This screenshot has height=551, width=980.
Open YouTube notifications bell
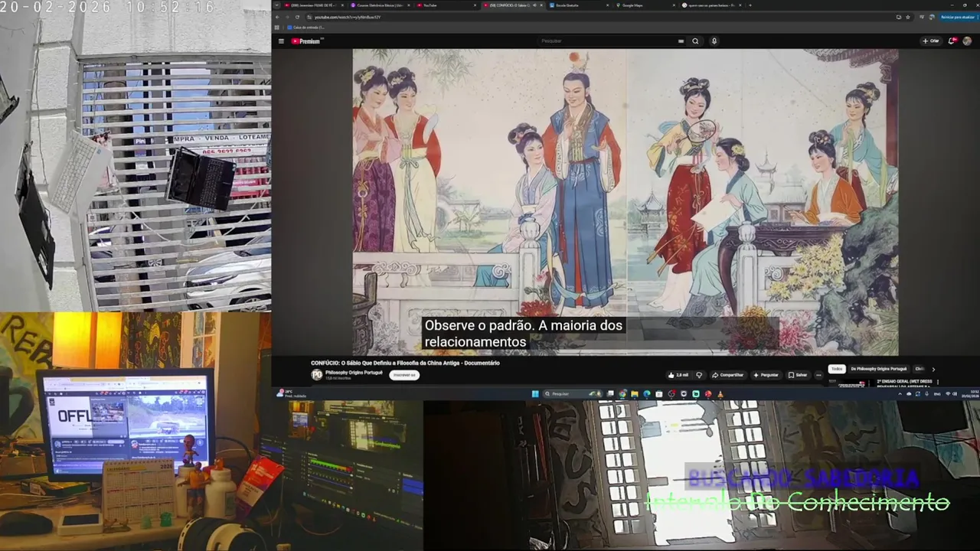(952, 41)
